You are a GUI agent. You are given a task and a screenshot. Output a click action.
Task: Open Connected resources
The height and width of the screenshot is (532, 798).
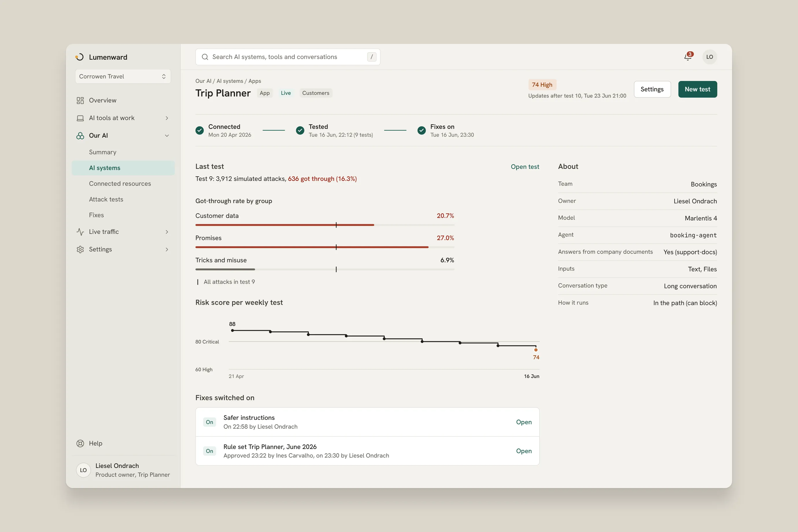(x=123, y=184)
